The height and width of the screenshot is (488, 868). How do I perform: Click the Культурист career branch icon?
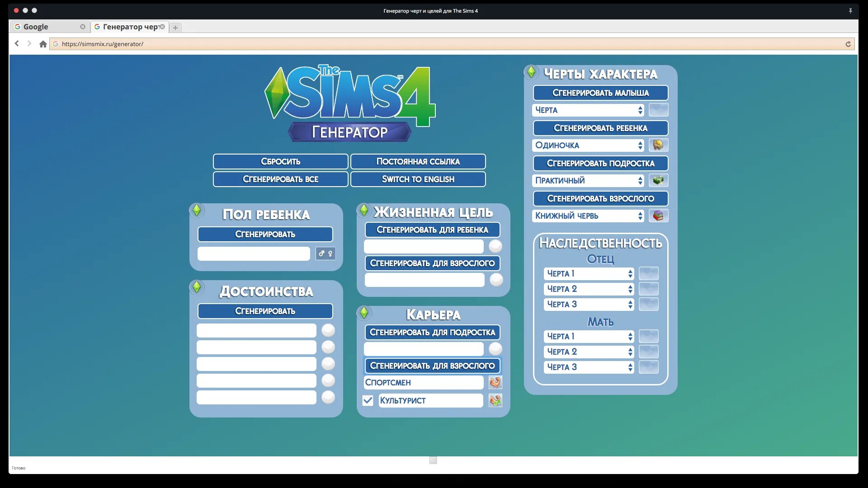(495, 400)
